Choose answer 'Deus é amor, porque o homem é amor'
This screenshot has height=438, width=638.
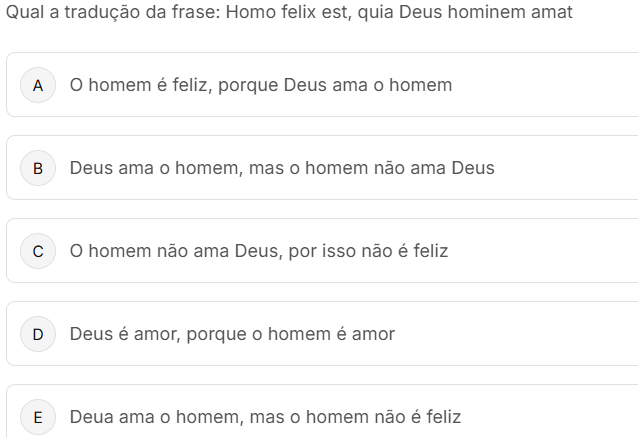tap(231, 334)
